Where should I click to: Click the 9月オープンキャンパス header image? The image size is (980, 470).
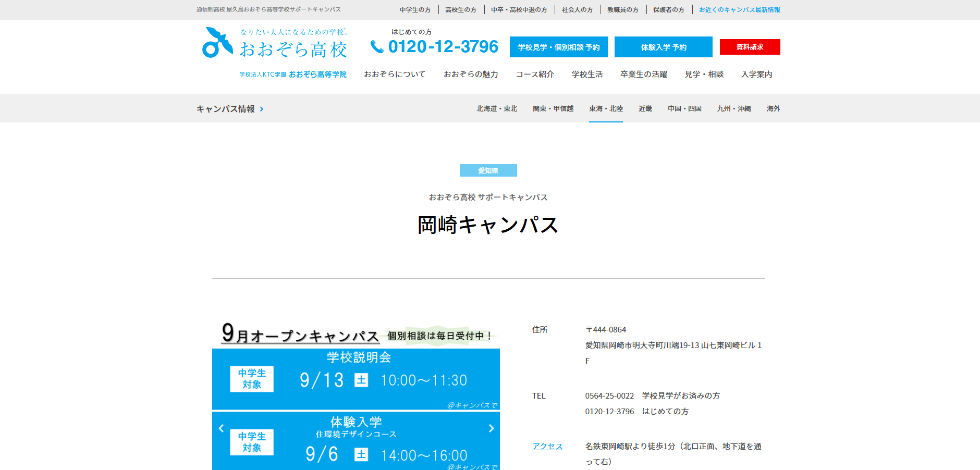(x=356, y=334)
